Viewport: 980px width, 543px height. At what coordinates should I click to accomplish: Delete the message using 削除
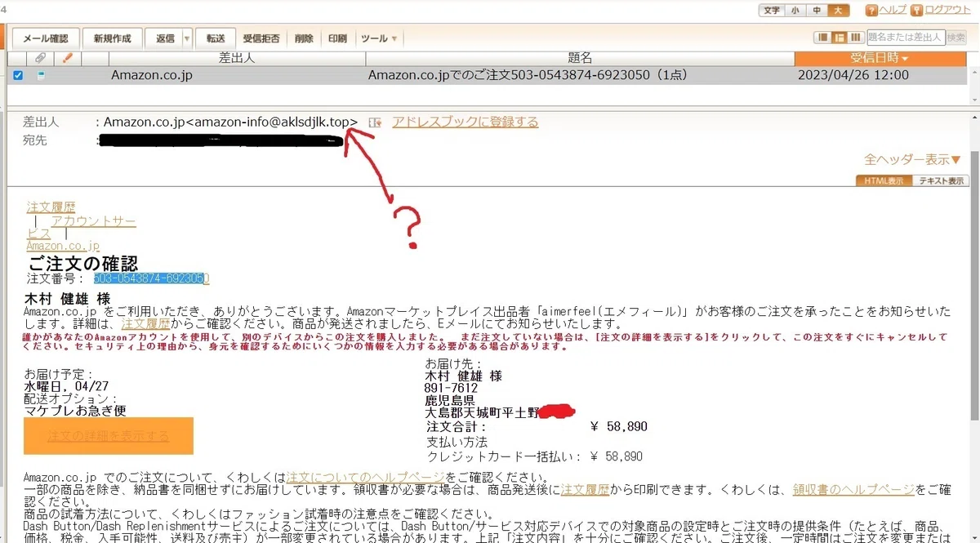point(304,38)
